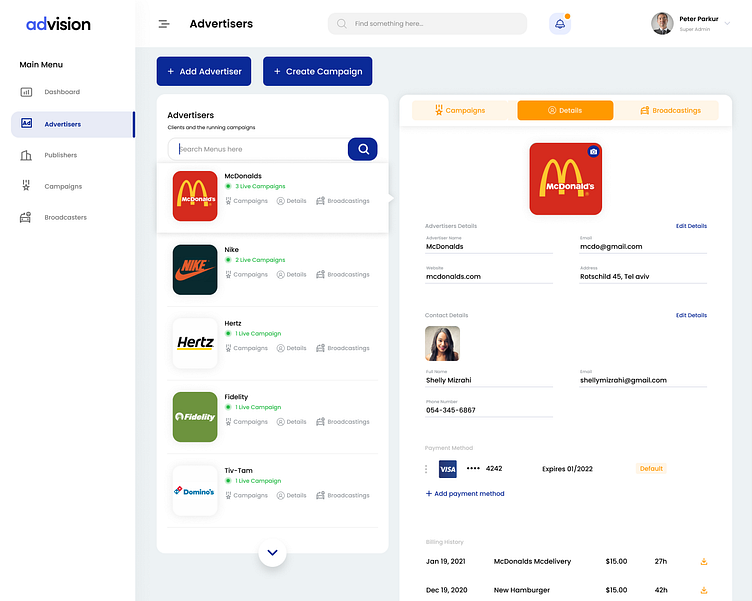This screenshot has width=752, height=601.
Task: Open the notifications bell
Action: (x=560, y=24)
